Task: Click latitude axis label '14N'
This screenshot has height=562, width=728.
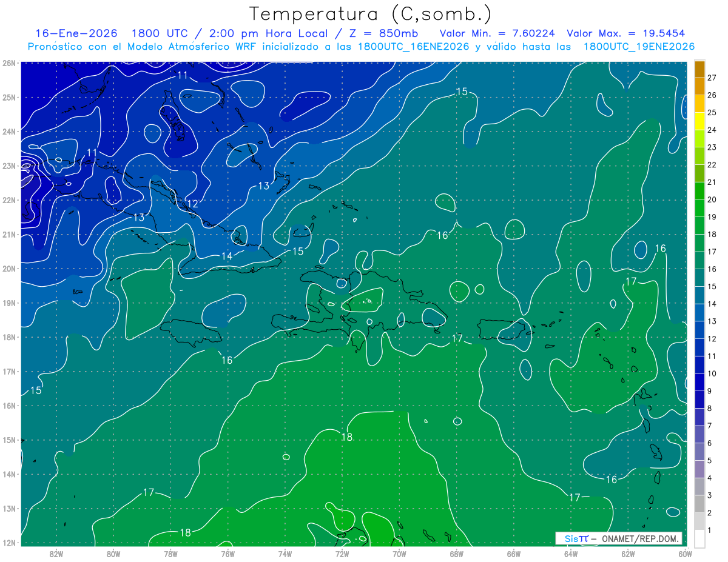Action: [x=8, y=474]
